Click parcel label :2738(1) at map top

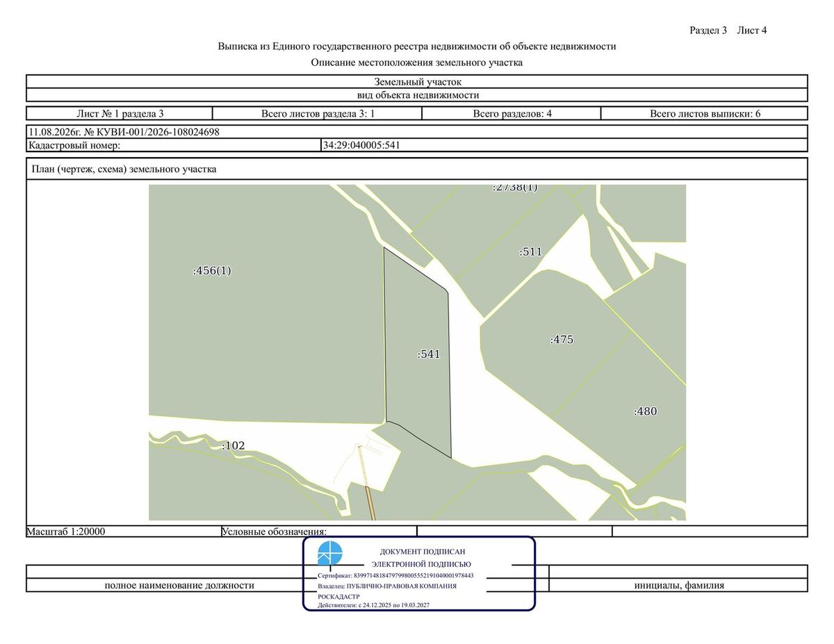(515, 188)
